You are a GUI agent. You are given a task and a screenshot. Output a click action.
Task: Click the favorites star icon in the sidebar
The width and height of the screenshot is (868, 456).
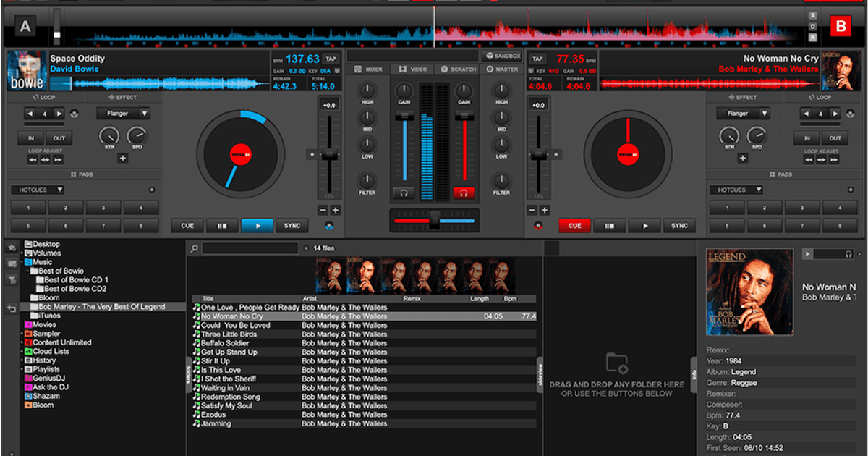11,247
